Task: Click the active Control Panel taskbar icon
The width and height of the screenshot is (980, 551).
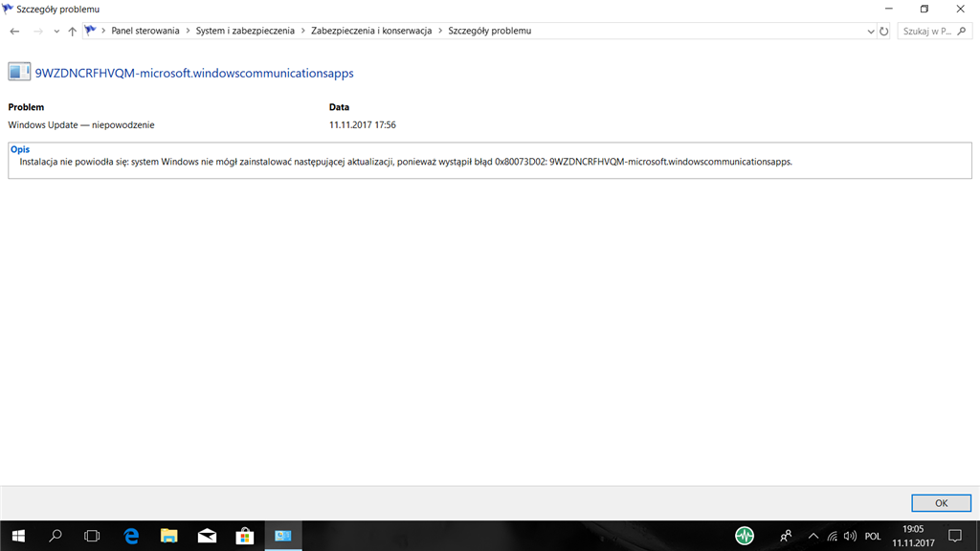Action: 283,536
